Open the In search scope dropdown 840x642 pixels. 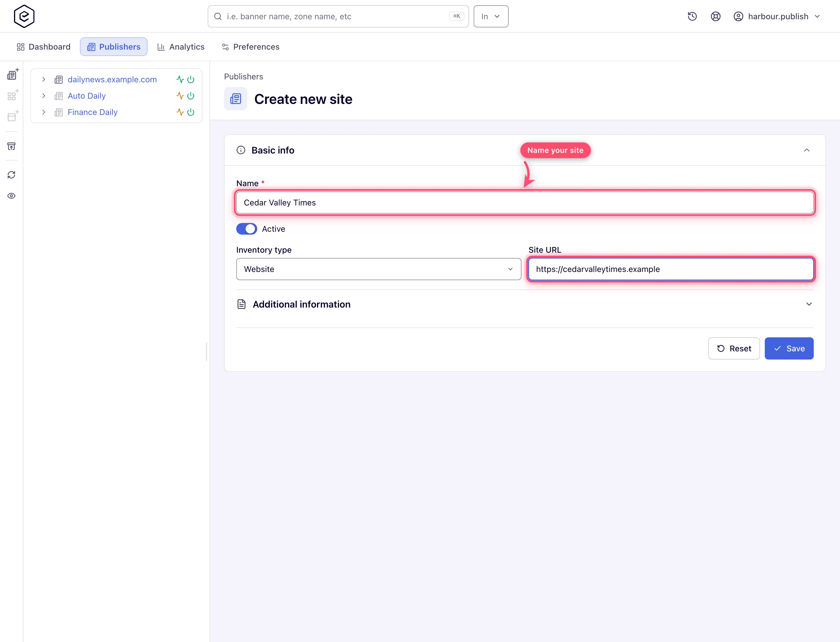(491, 16)
